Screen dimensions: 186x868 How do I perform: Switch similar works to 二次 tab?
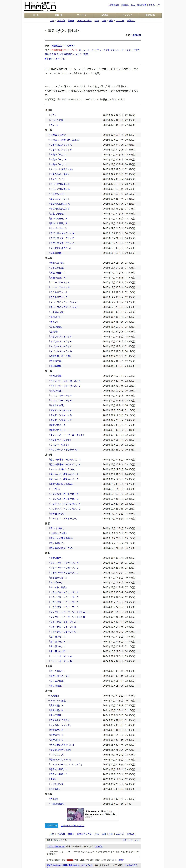(x=131, y=840)
